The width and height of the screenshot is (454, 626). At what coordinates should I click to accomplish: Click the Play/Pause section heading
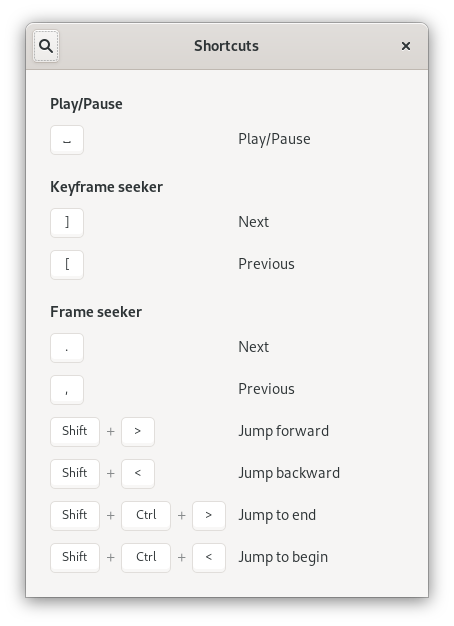86,104
